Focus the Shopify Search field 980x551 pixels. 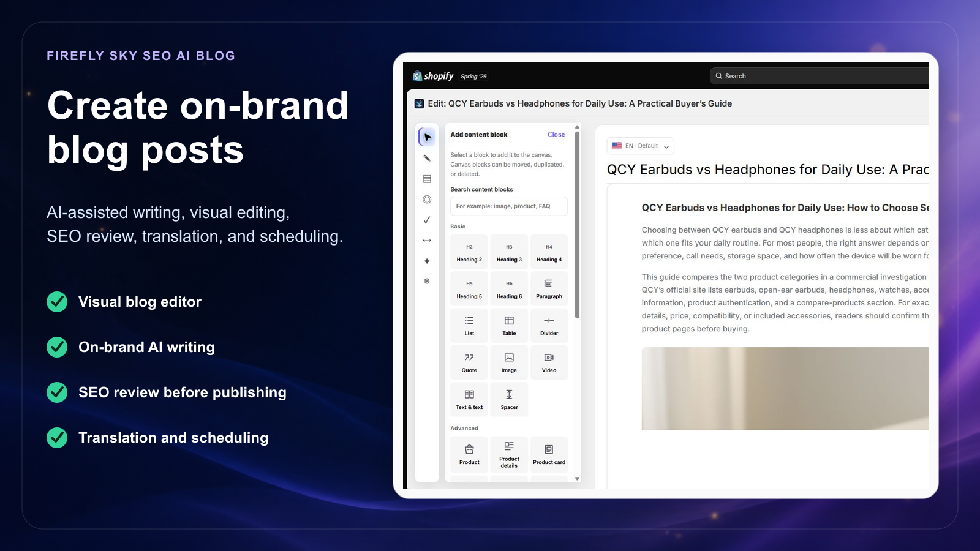[819, 76]
